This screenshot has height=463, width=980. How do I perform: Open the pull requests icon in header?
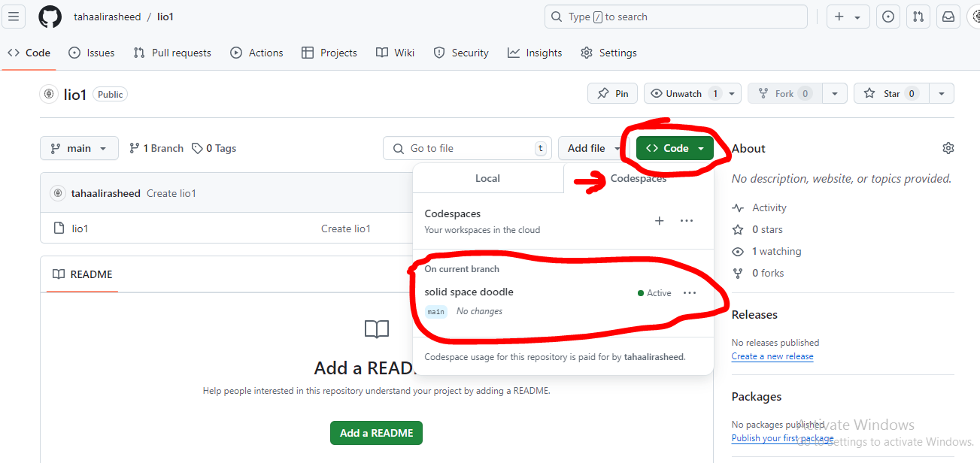[918, 17]
